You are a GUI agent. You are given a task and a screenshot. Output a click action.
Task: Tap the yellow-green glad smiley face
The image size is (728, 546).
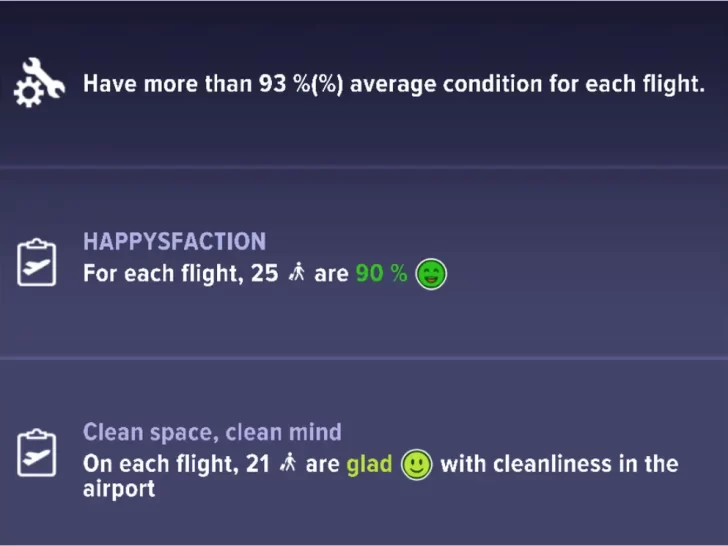coord(416,464)
